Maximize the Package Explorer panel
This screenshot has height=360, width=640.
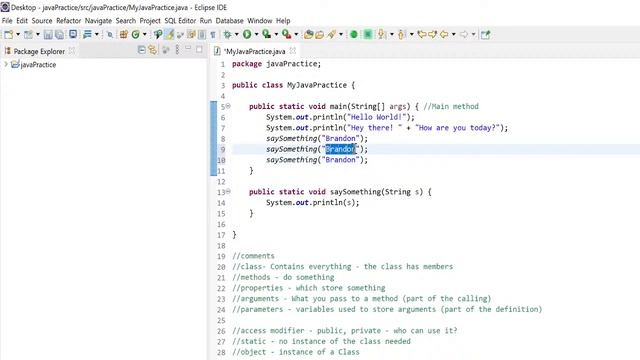point(199,49)
